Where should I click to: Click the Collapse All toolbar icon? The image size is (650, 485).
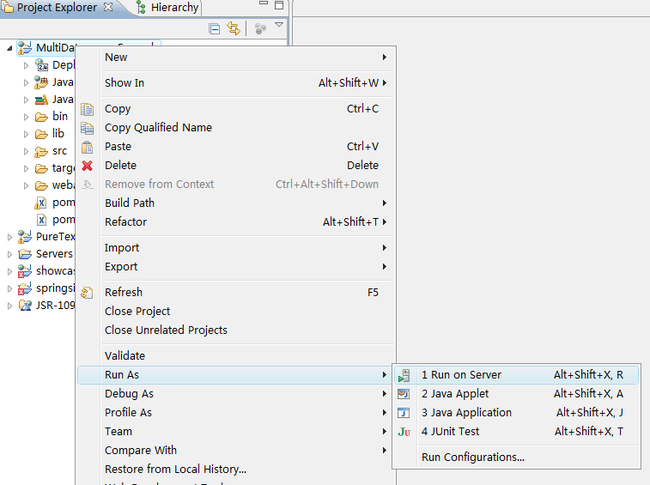point(214,29)
